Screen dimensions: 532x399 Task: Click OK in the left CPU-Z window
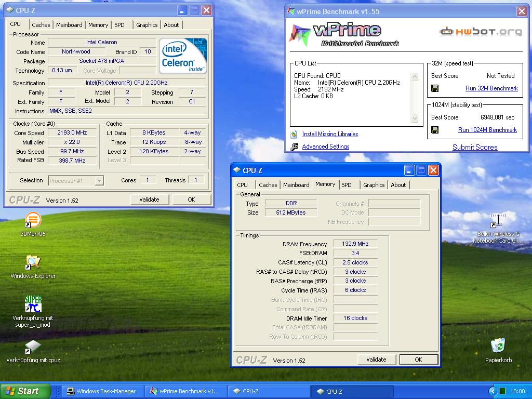[191, 199]
